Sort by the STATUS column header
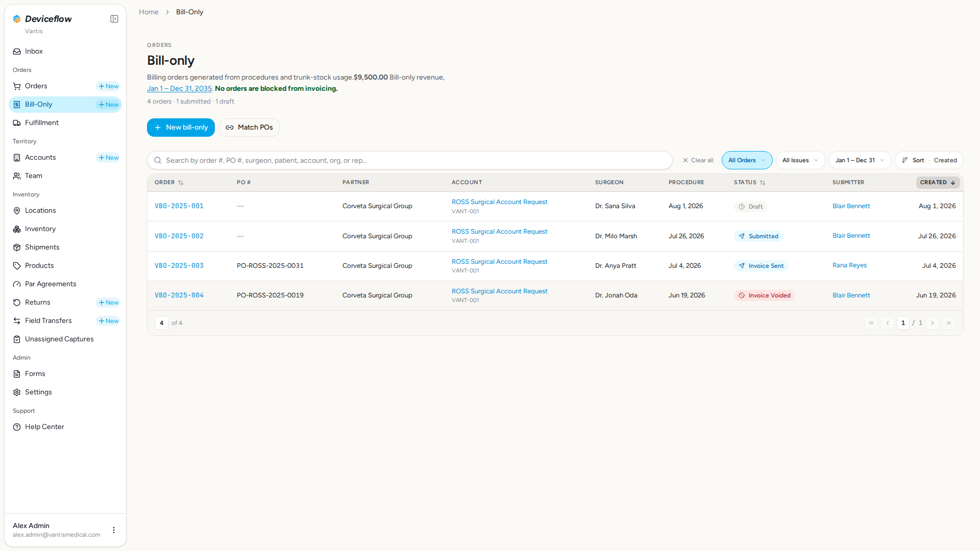Screen dimensions: 980x551 click(x=749, y=183)
